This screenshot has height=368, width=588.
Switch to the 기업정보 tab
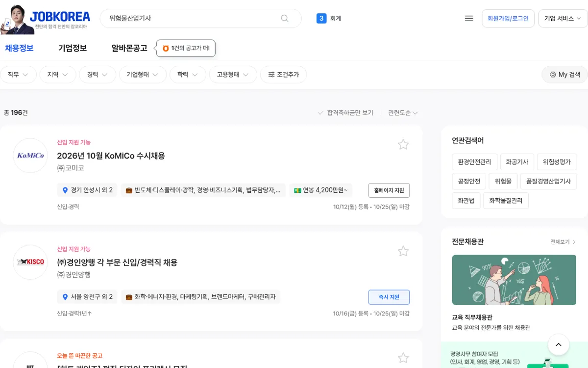tap(73, 48)
